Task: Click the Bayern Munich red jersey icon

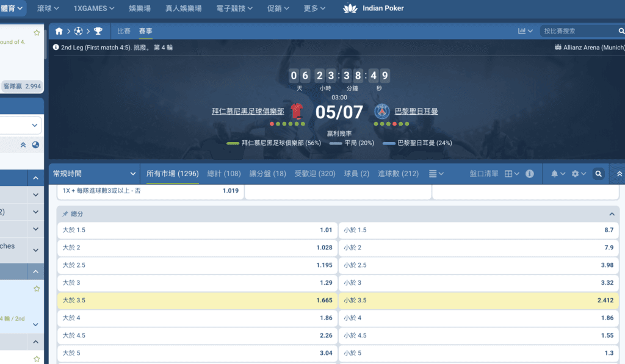Action: click(297, 111)
